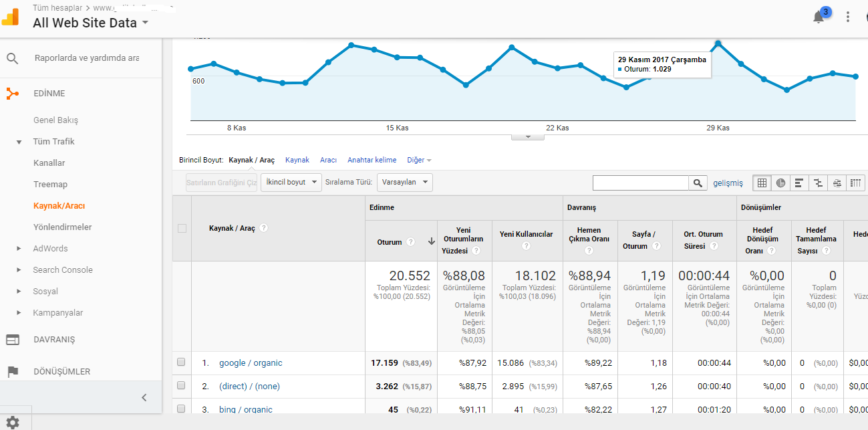Screen dimensions: 868x430
Task: Open the İkincil boyut dropdown
Action: [291, 183]
